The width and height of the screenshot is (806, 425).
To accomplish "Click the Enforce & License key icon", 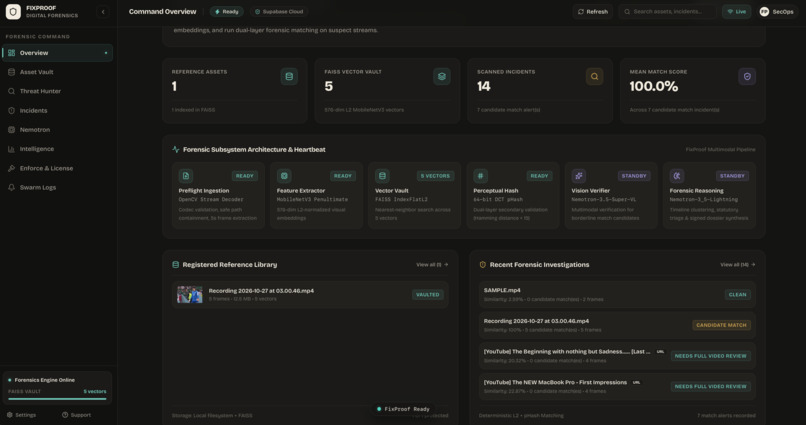I will 11,168.
